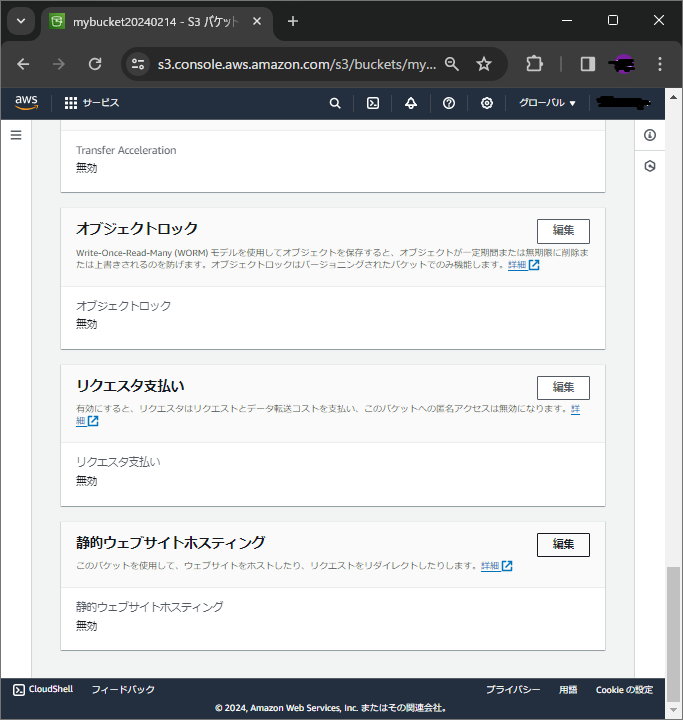683x720 pixels.
Task: Select 無効 under Transfer Acceleration
Action: click(87, 168)
